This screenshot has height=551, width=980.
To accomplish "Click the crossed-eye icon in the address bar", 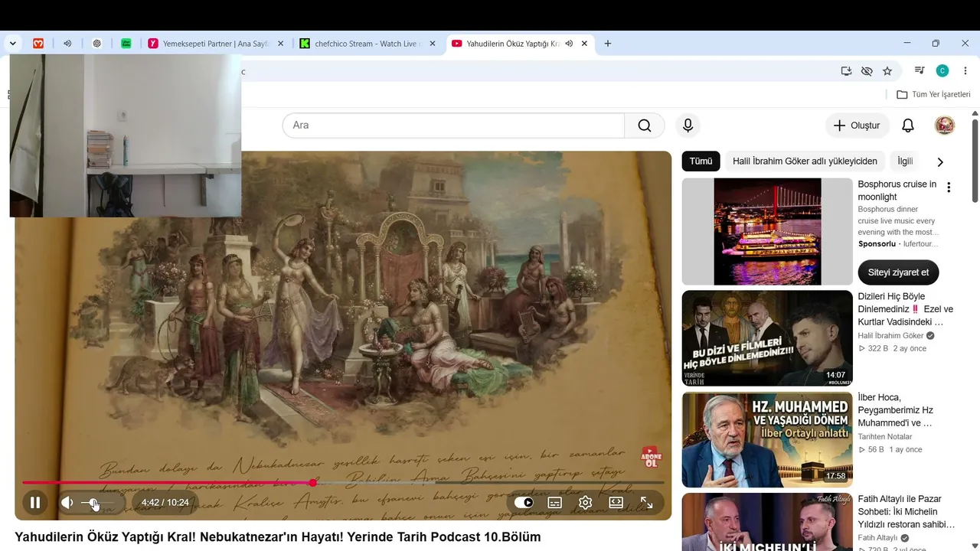I will click(x=867, y=71).
